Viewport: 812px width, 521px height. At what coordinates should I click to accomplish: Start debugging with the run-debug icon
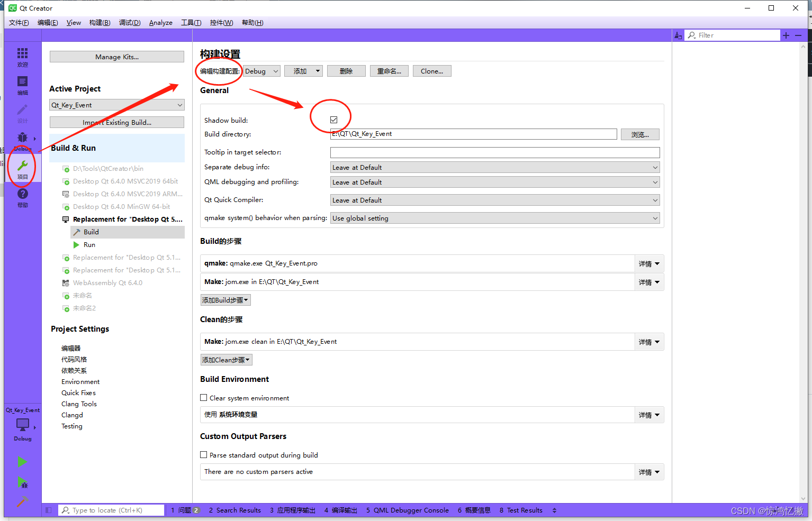pos(22,482)
